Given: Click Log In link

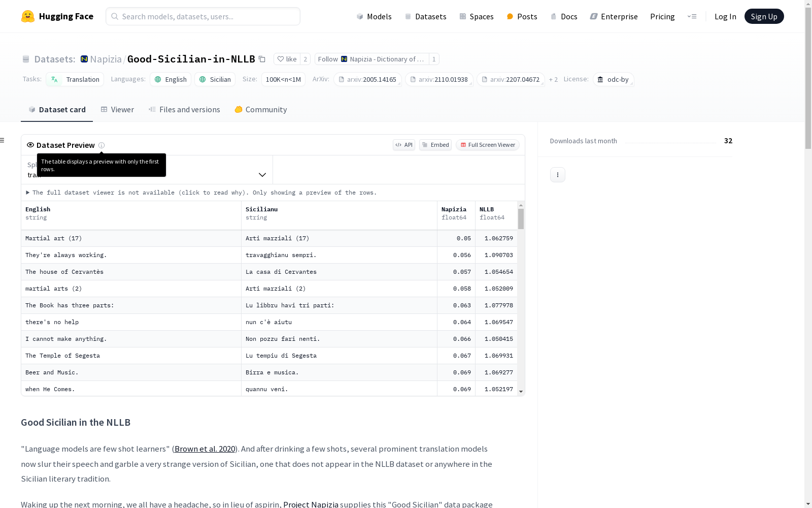Looking at the screenshot, I should [725, 16].
